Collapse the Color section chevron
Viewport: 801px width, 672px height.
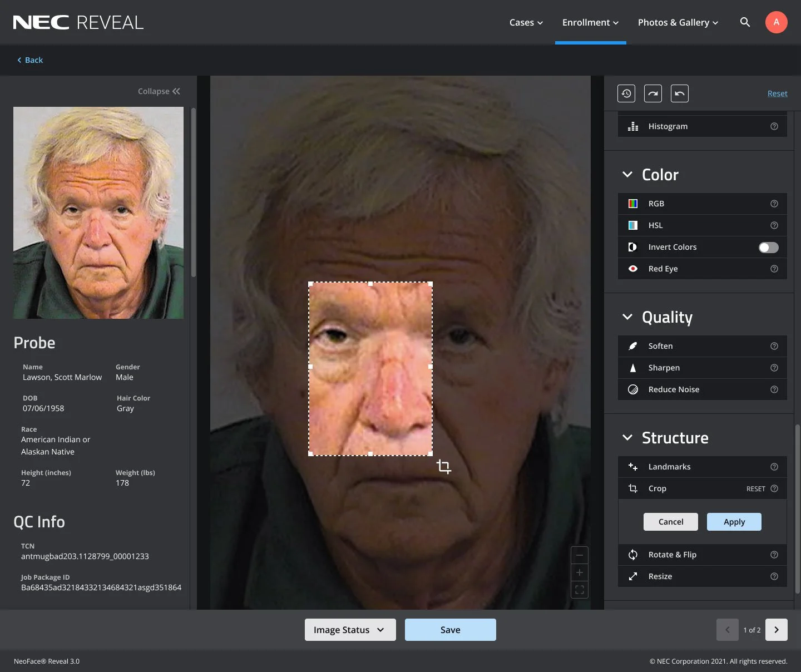(x=627, y=175)
